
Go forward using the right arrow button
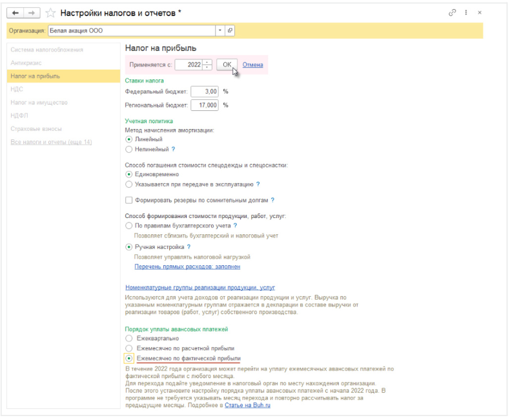pos(32,13)
